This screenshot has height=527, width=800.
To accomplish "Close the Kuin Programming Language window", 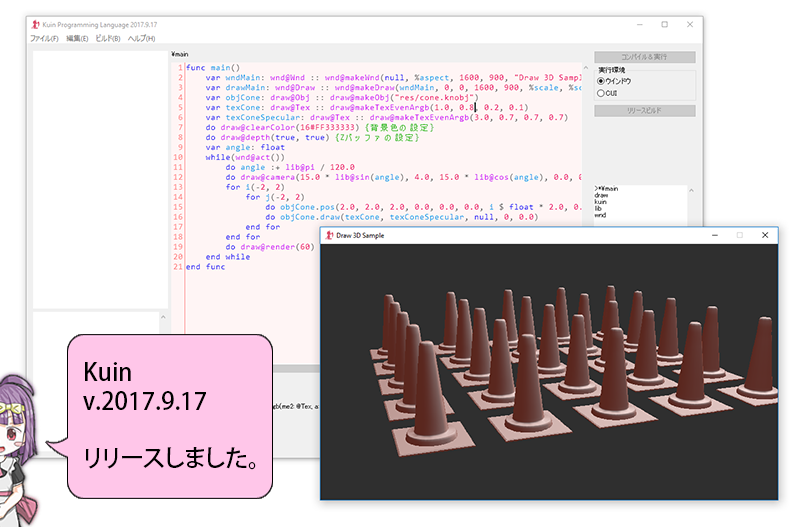I will click(690, 24).
